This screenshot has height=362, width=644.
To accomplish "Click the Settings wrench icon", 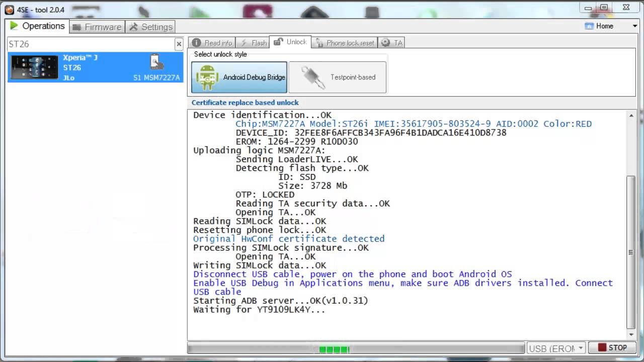I will [133, 27].
